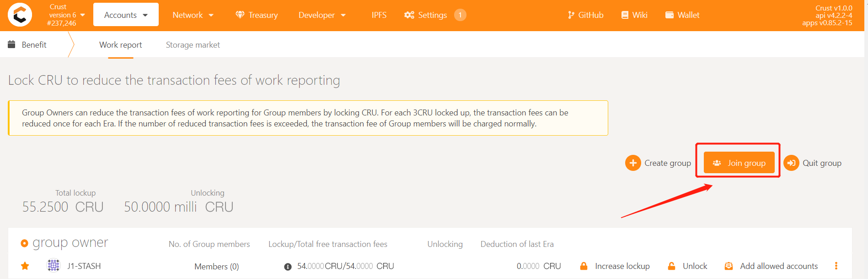This screenshot has height=279, width=868.
Task: Click the Treasury gem icon
Action: (240, 15)
